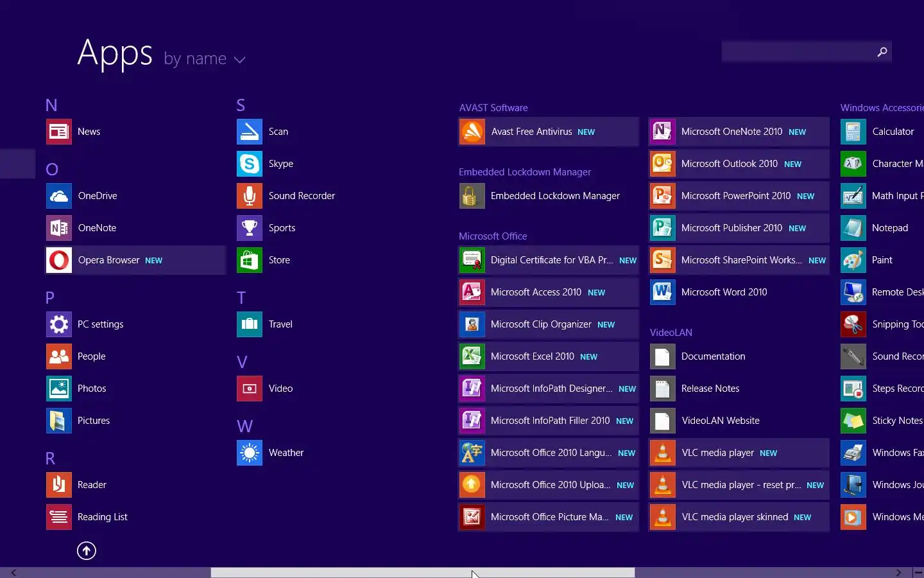Click the Windows Accessories group heading
Viewport: 924px width, 578px height.
[882, 108]
